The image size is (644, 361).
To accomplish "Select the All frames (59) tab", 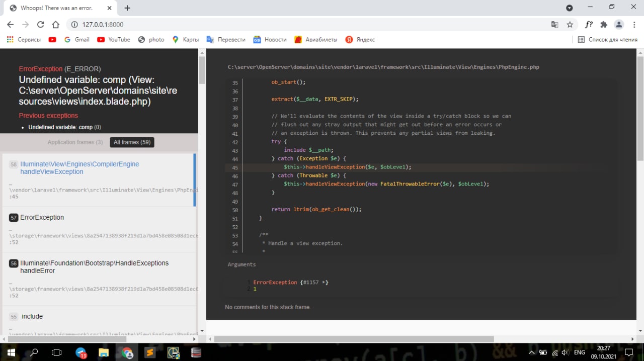I will pyautogui.click(x=132, y=142).
